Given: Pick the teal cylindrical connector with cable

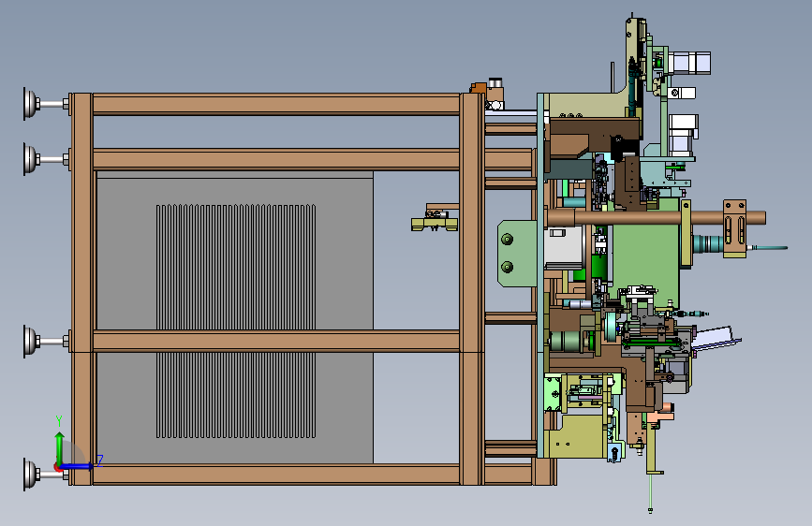Looking at the screenshot, I should click(707, 244).
